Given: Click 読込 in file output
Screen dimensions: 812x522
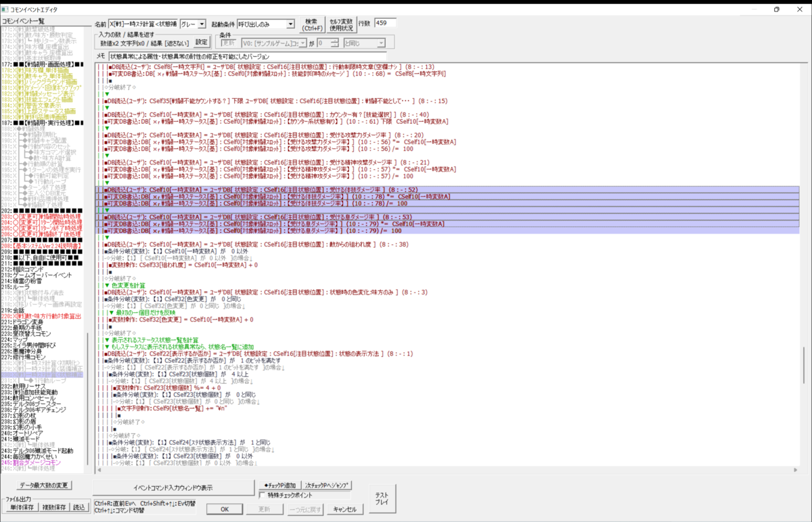Looking at the screenshot, I should pyautogui.click(x=79, y=507).
